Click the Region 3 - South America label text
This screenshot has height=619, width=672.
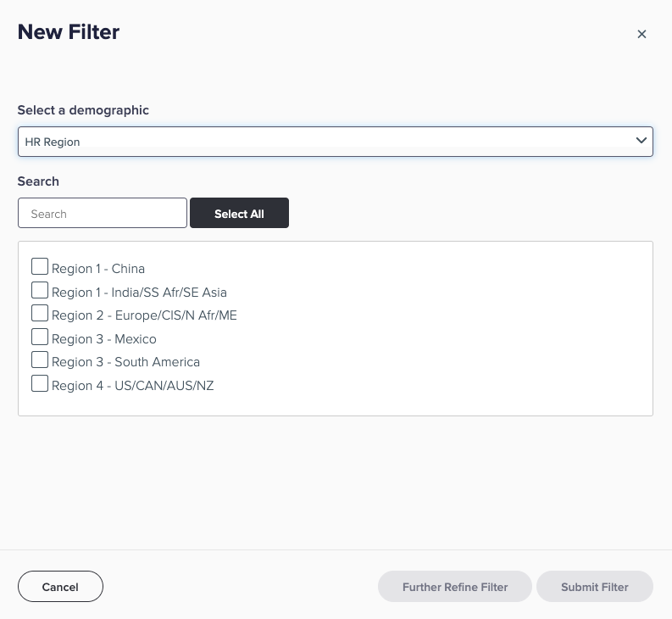pos(125,362)
